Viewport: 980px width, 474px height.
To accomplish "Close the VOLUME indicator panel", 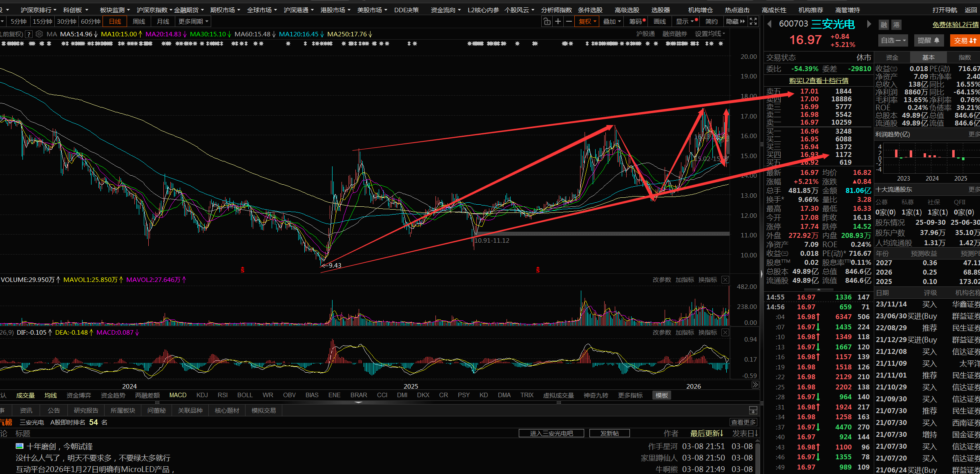I will (x=725, y=280).
